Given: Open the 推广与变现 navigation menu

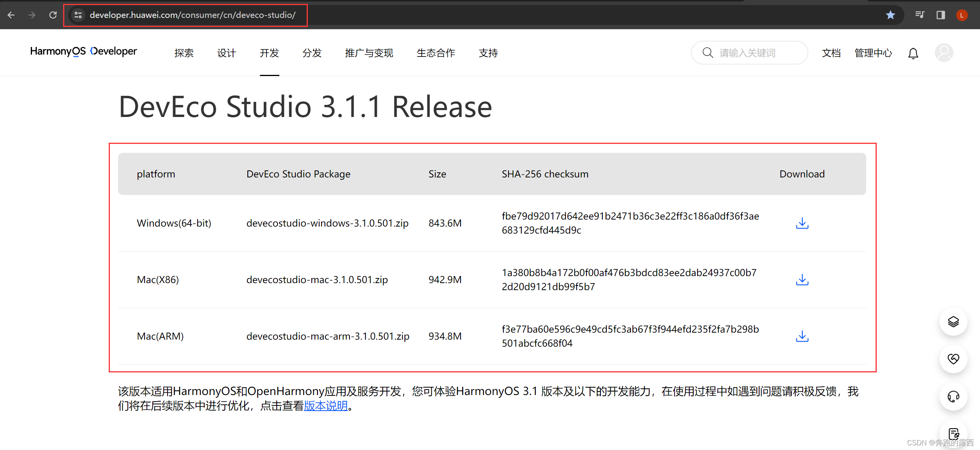Looking at the screenshot, I should pyautogui.click(x=369, y=53).
